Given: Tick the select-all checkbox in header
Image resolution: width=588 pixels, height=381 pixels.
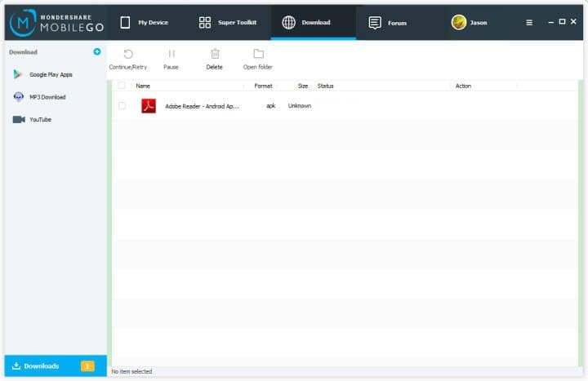Looking at the screenshot, I should pos(122,86).
